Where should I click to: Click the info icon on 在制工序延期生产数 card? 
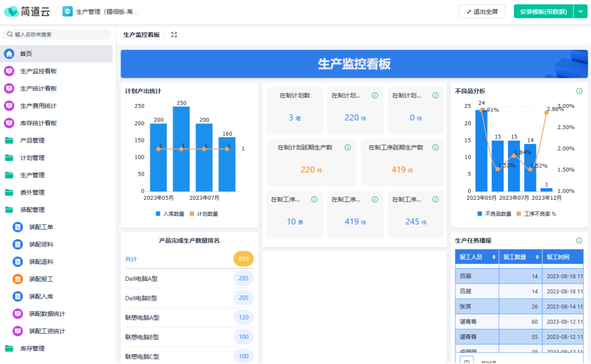(435, 147)
